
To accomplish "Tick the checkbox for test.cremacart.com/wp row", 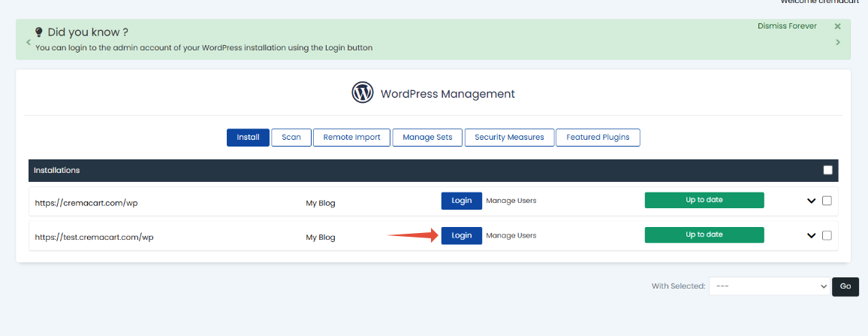I will (827, 235).
